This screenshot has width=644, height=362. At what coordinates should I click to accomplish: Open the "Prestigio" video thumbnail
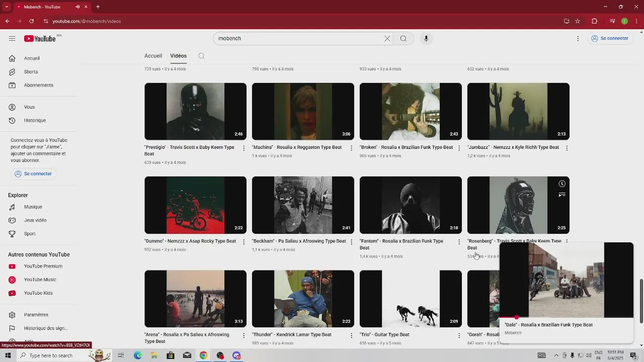pos(195,112)
